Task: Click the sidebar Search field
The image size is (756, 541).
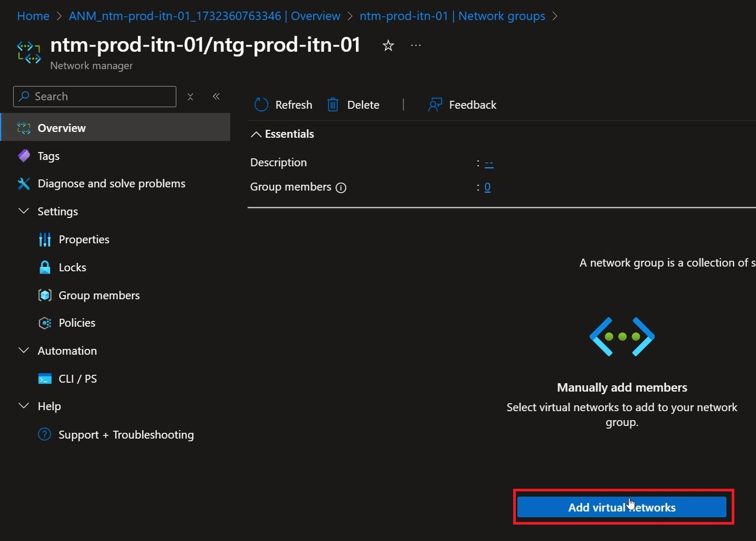Action: pos(94,97)
